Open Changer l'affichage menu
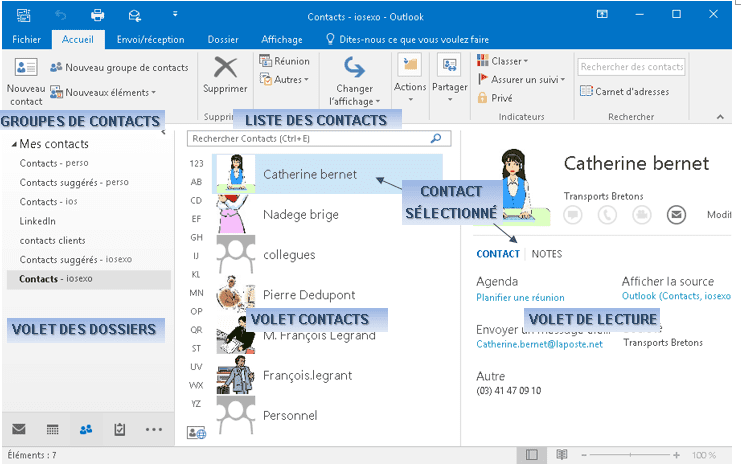 (x=354, y=81)
